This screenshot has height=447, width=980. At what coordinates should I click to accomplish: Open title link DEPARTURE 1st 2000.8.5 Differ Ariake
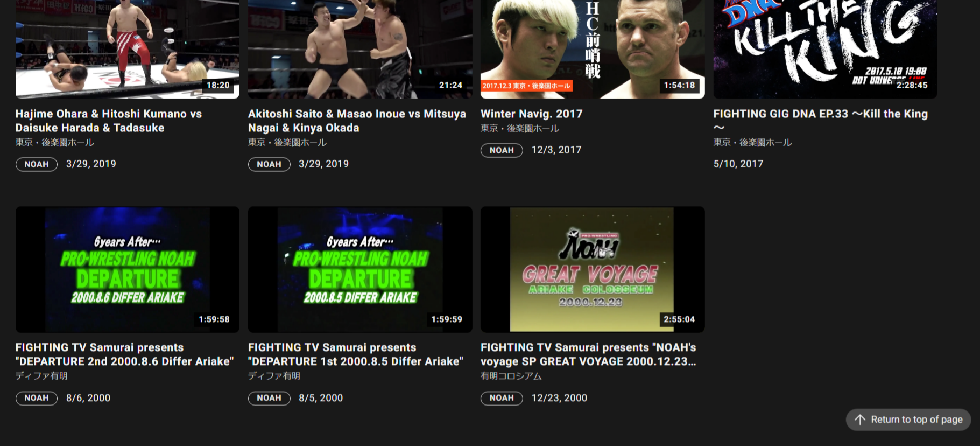pos(356,354)
